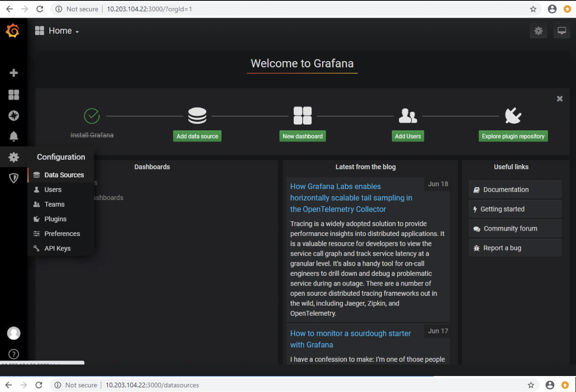Click Explore plugin repository button
The height and width of the screenshot is (392, 576).
pyautogui.click(x=513, y=136)
